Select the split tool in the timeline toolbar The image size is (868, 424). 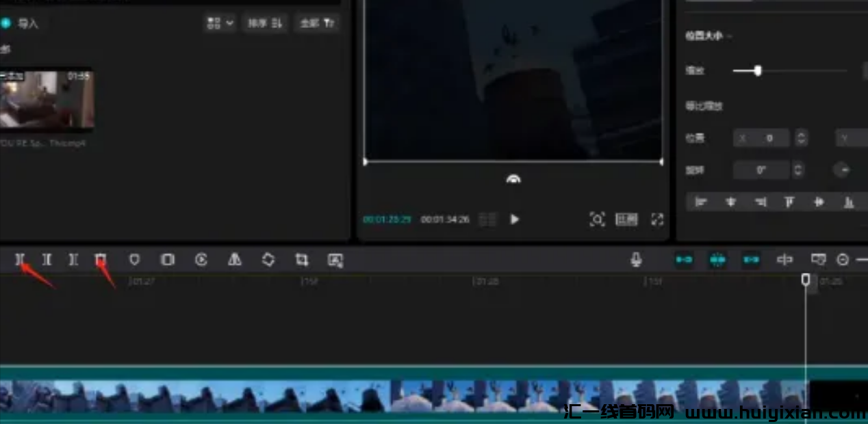click(19, 260)
